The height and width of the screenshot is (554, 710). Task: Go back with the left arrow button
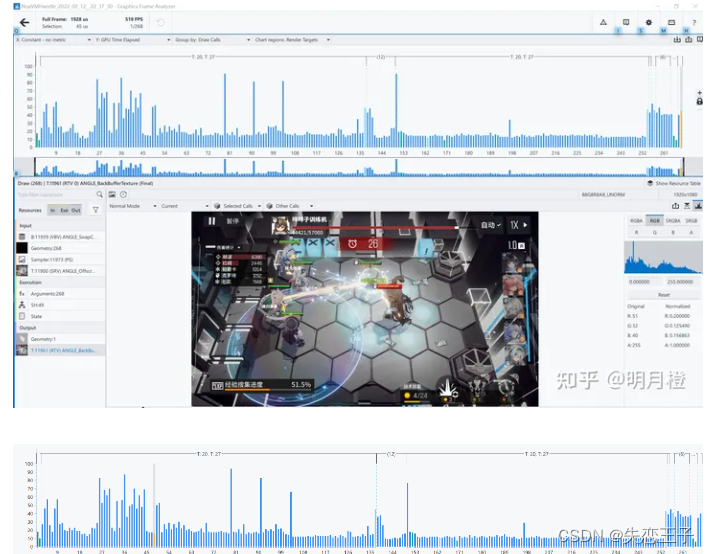(x=24, y=22)
